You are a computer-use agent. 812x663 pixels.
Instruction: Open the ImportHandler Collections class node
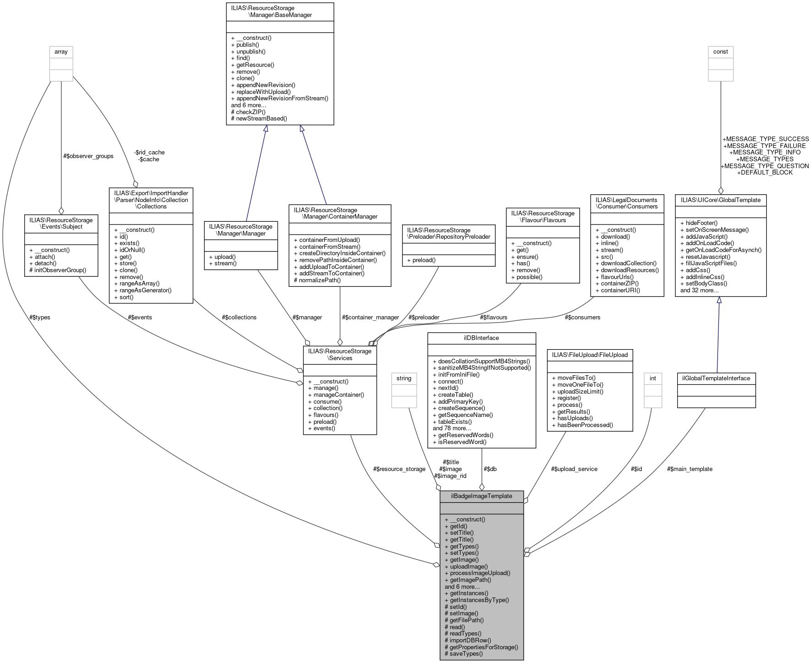click(x=151, y=245)
